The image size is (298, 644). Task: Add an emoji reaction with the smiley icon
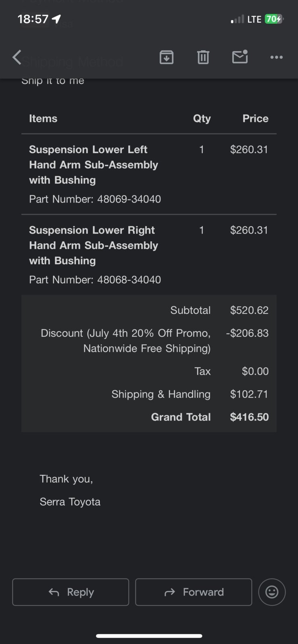[272, 592]
